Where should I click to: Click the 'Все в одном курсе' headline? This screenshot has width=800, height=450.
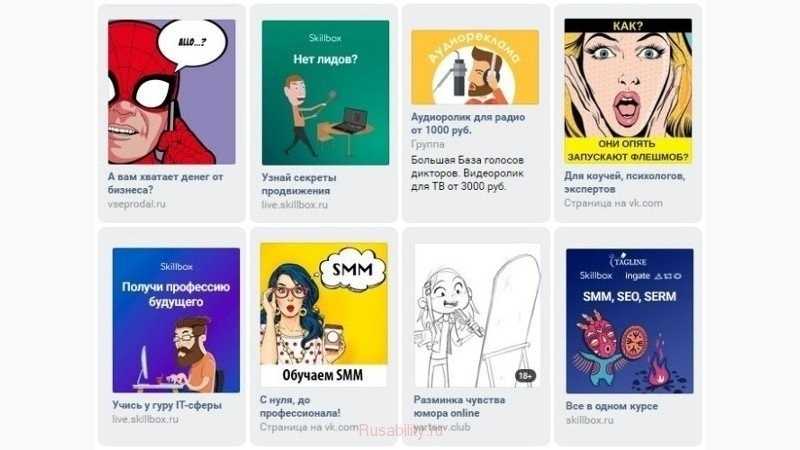pyautogui.click(x=611, y=406)
